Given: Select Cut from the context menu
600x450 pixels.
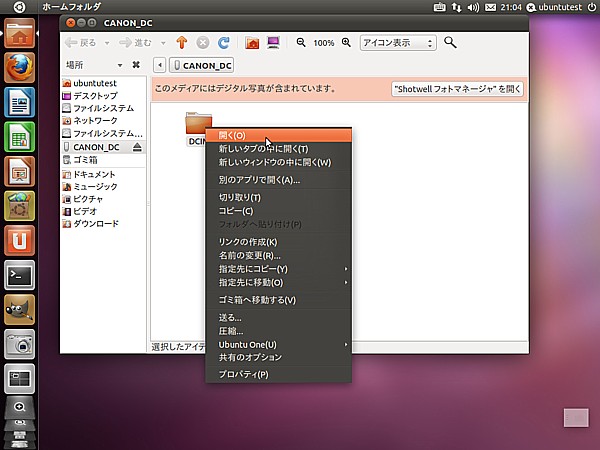Looking at the screenshot, I should [279, 197].
